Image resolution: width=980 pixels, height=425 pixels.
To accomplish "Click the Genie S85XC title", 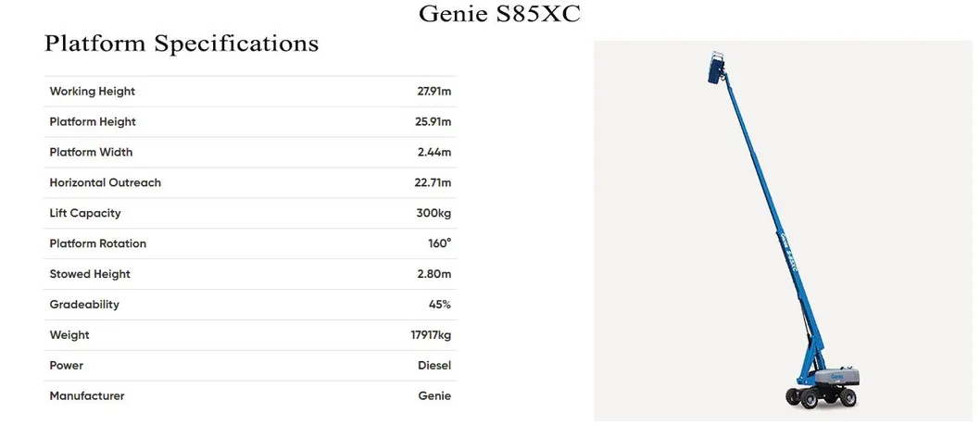I will (x=499, y=15).
